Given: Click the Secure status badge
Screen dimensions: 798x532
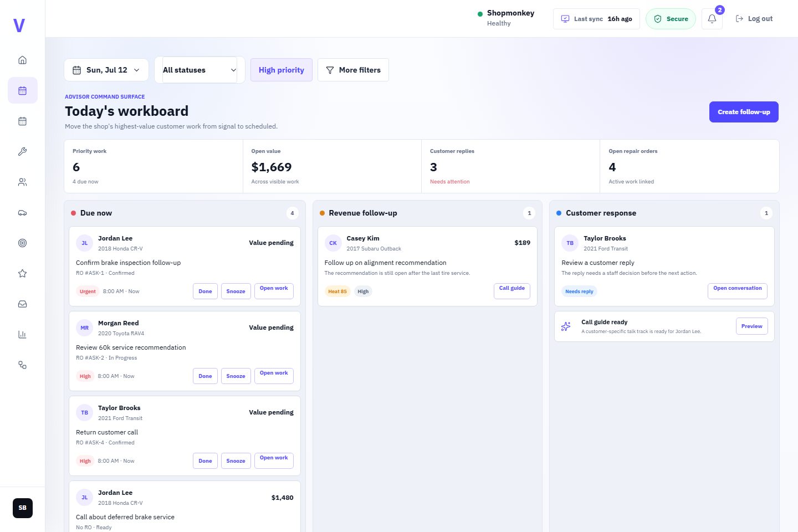Looking at the screenshot, I should click(x=671, y=19).
